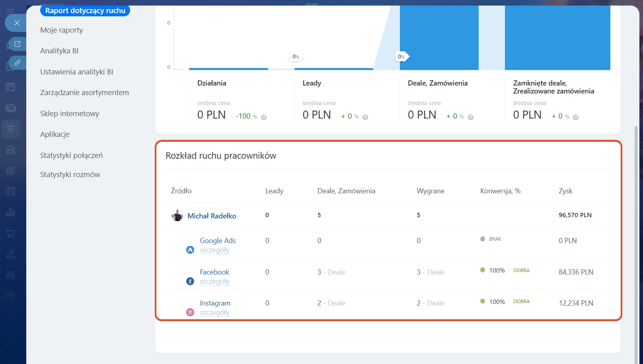The image size is (643, 364).
Task: Expand sidebar with the down chevron
Action: [x=11, y=317]
